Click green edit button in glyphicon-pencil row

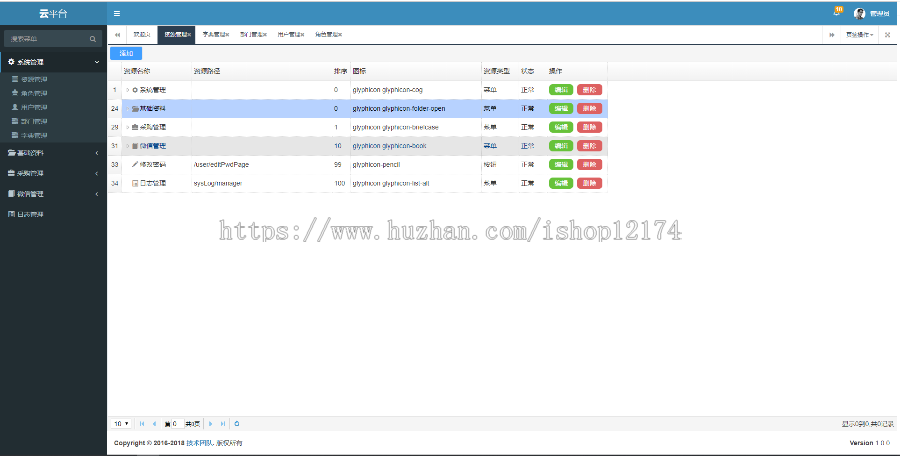(561, 164)
